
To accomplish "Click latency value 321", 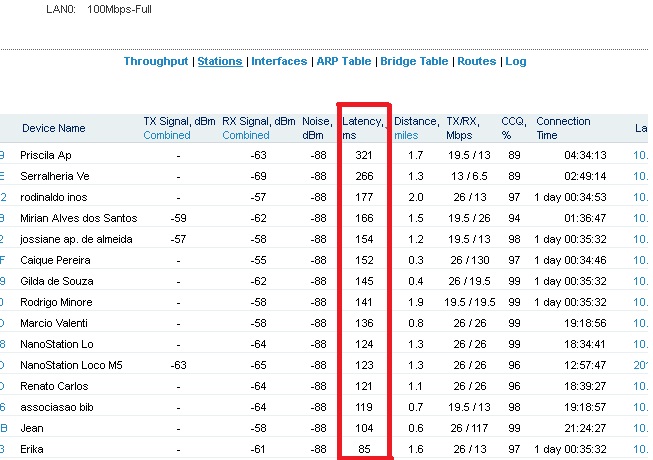I will [x=364, y=155].
